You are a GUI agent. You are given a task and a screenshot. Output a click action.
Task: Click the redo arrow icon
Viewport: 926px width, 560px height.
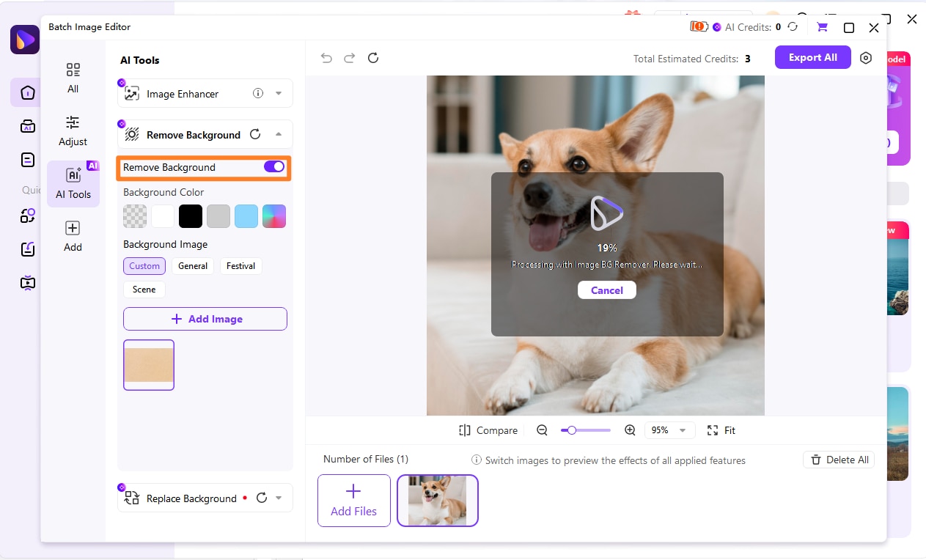pos(350,58)
